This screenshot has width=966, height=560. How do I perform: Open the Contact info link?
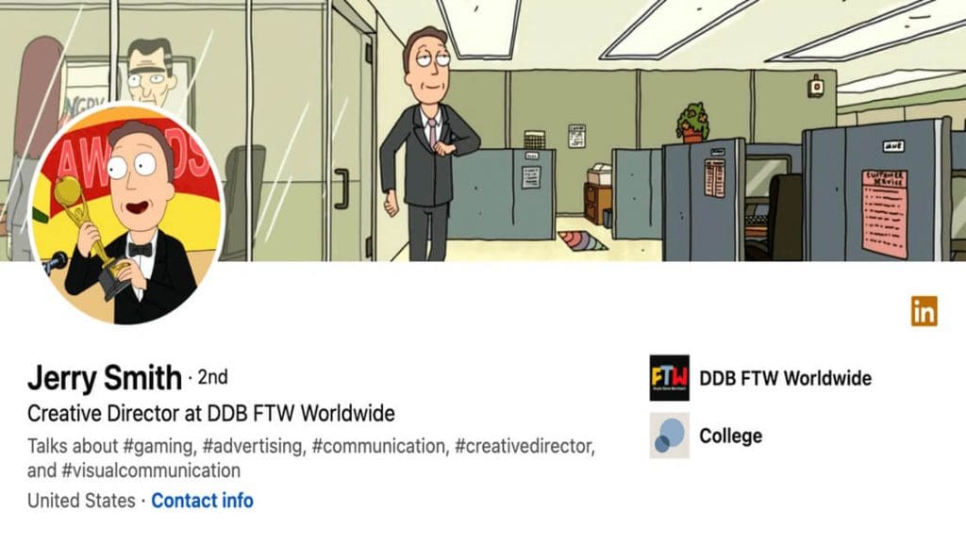point(202,501)
